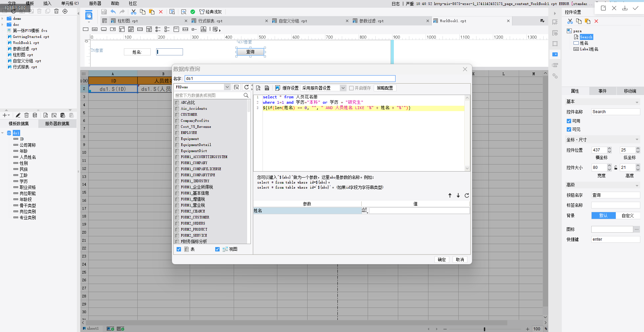
Task: Click the save SQL icon above editor
Action: tap(267, 88)
